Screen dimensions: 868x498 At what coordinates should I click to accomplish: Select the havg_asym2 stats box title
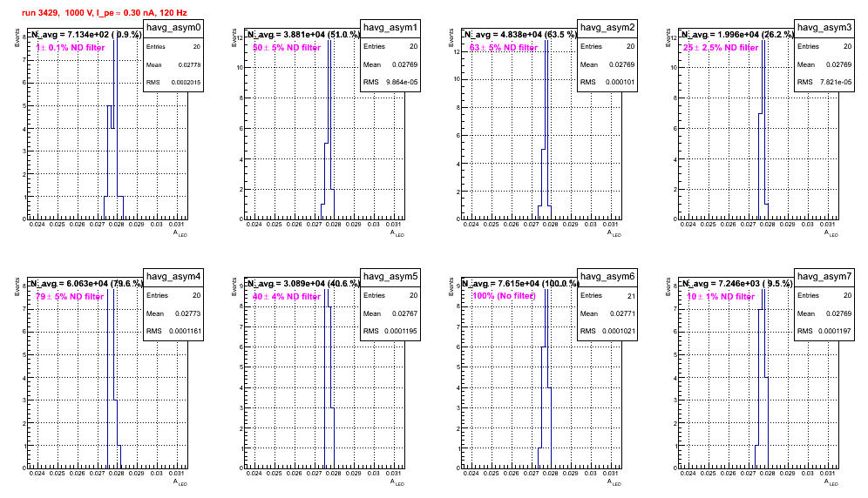click(607, 27)
